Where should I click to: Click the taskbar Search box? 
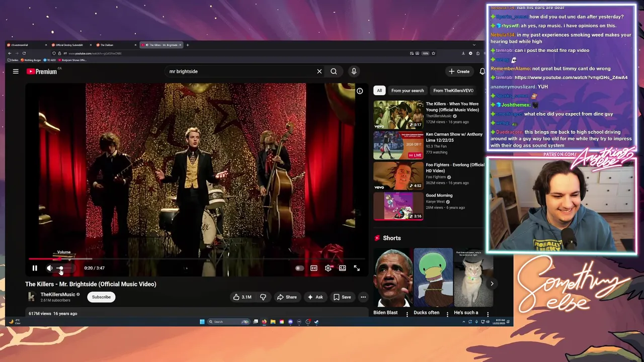coord(229,322)
